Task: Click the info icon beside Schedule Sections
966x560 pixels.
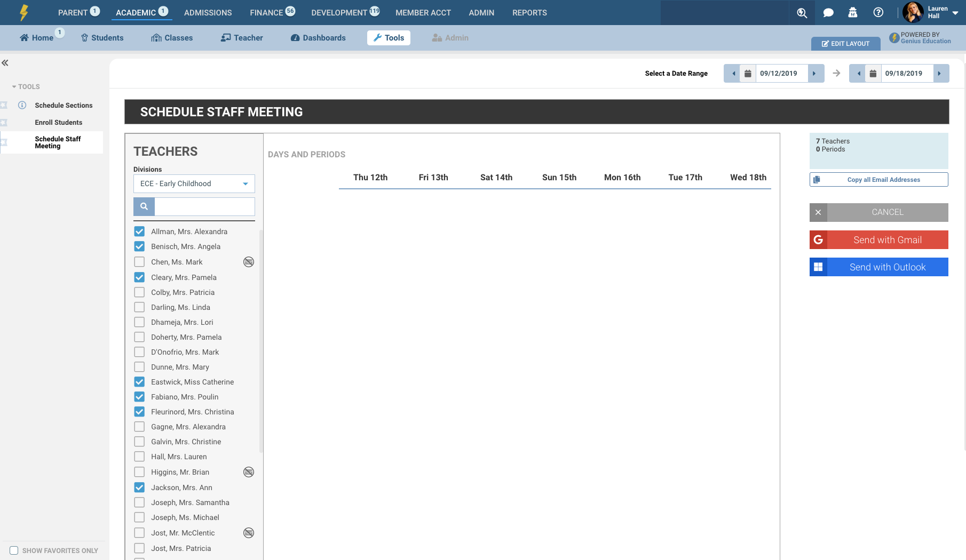Action: (x=22, y=106)
